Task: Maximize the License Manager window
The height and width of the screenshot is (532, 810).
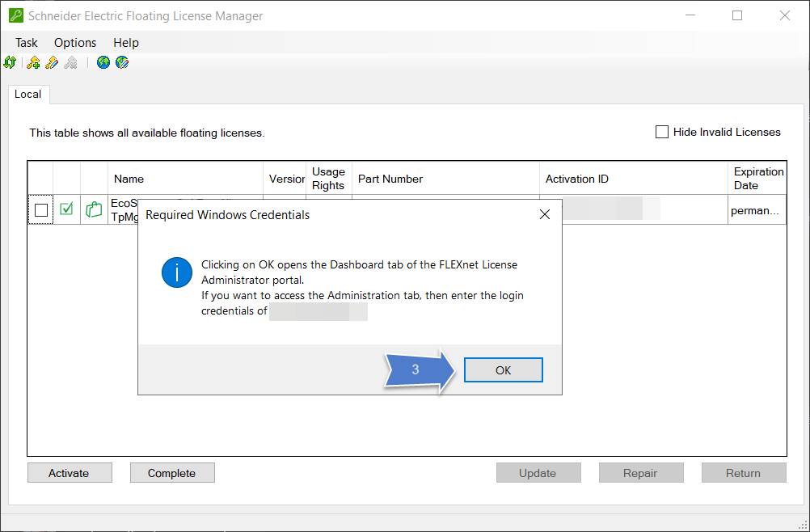Action: pos(737,15)
